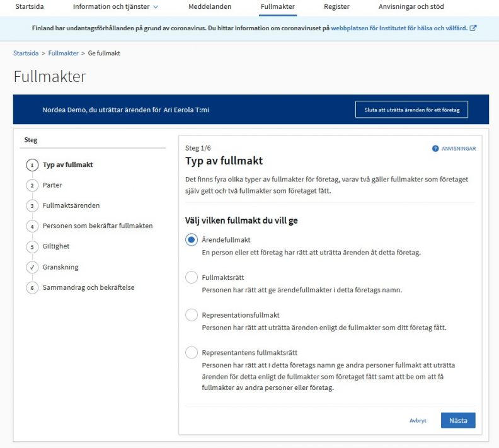This screenshot has width=499, height=448.
Task: Click step 2 circle icon for Parter
Action: 32,185
